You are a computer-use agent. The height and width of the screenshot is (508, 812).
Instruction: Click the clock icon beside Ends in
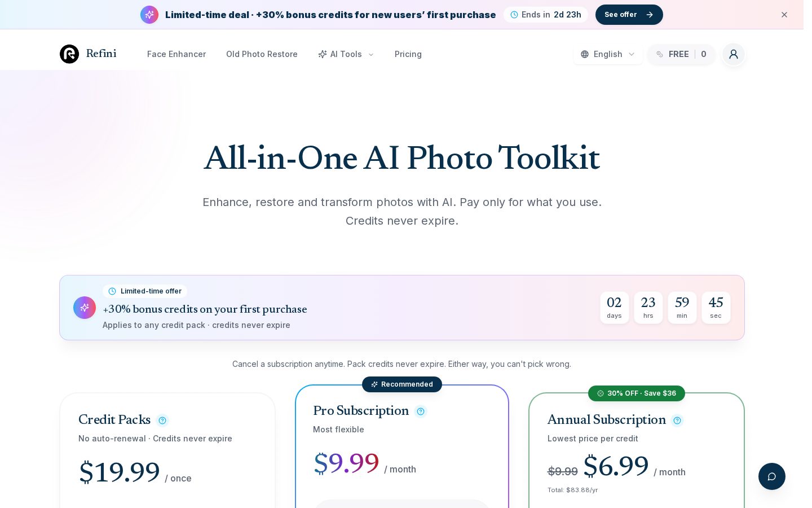514,15
